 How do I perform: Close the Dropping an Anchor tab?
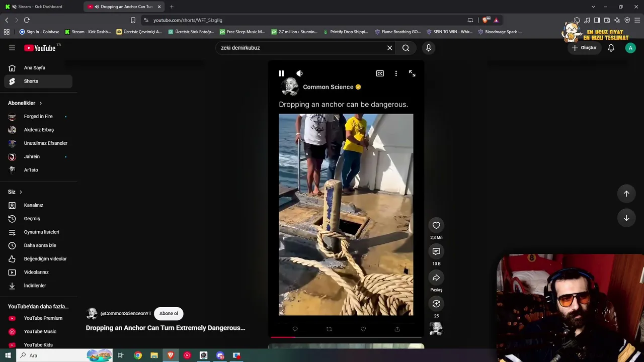pyautogui.click(x=159, y=7)
